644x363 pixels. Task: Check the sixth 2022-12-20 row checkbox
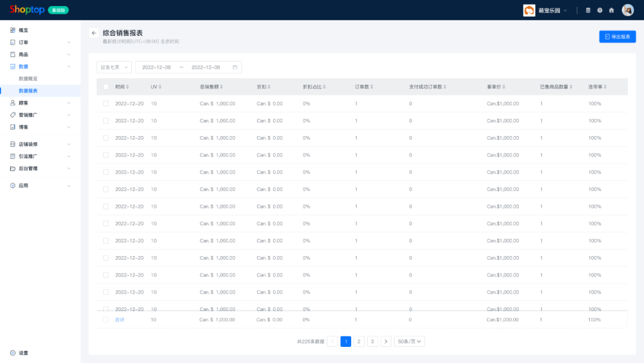106,189
